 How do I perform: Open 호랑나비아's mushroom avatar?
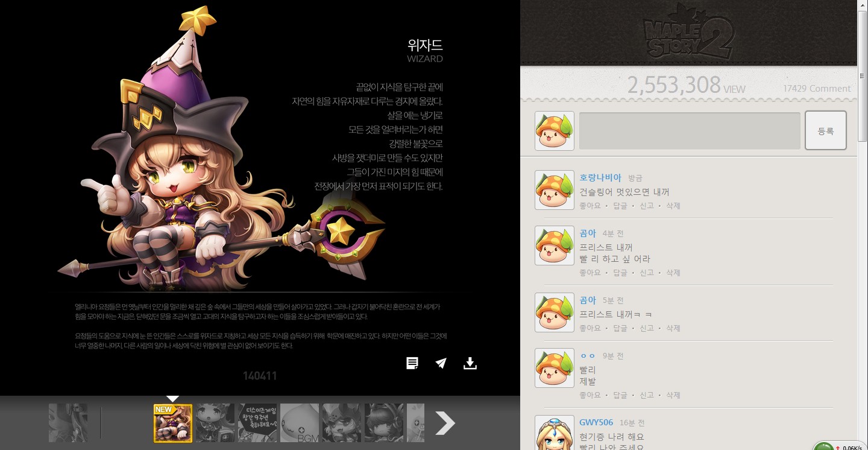(x=555, y=190)
